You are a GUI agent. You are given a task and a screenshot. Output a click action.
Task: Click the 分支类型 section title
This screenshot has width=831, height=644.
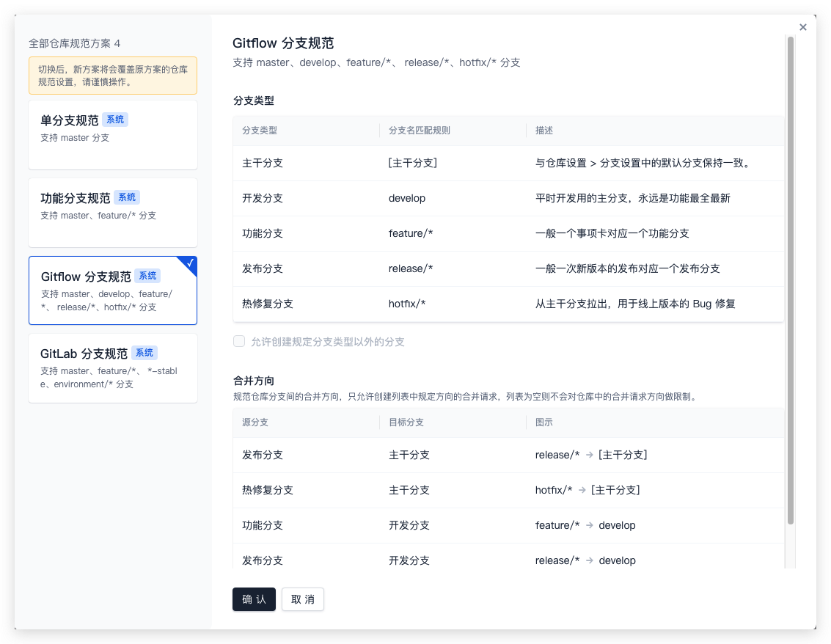pos(254,100)
